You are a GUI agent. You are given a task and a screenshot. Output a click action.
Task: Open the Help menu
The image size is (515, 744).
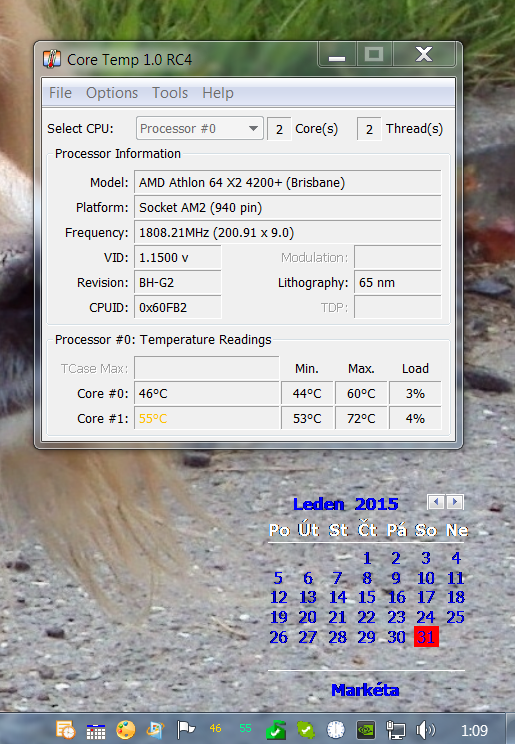coord(218,93)
